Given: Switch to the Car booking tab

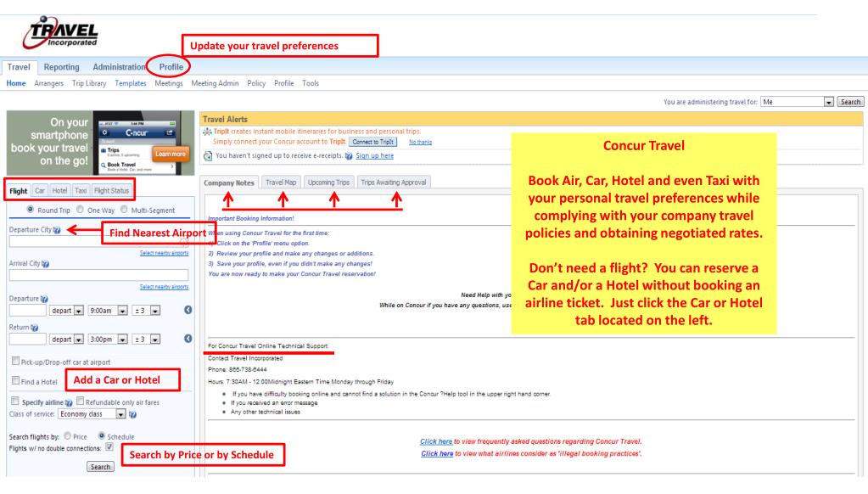Looking at the screenshot, I should point(40,190).
